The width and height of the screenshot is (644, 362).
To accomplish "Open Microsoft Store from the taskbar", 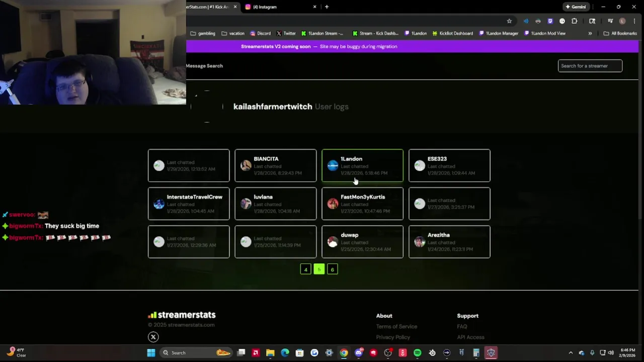I will 299,353.
